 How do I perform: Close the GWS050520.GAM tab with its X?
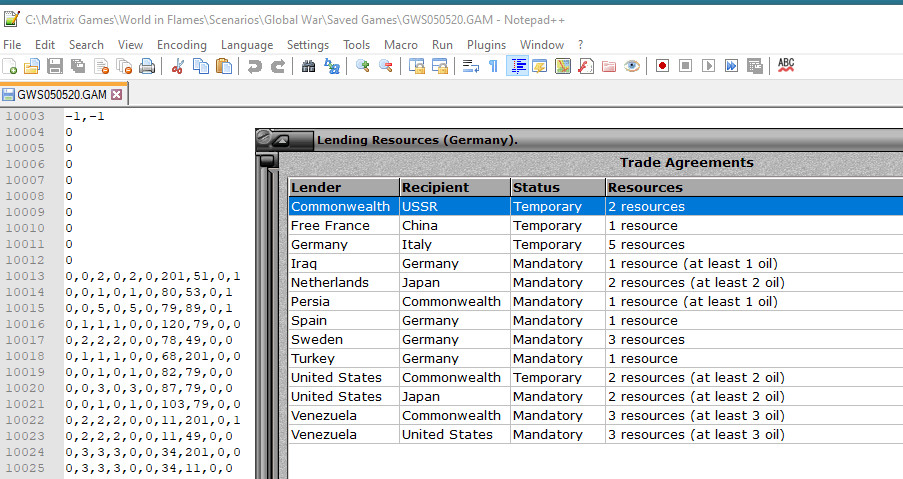click(117, 94)
